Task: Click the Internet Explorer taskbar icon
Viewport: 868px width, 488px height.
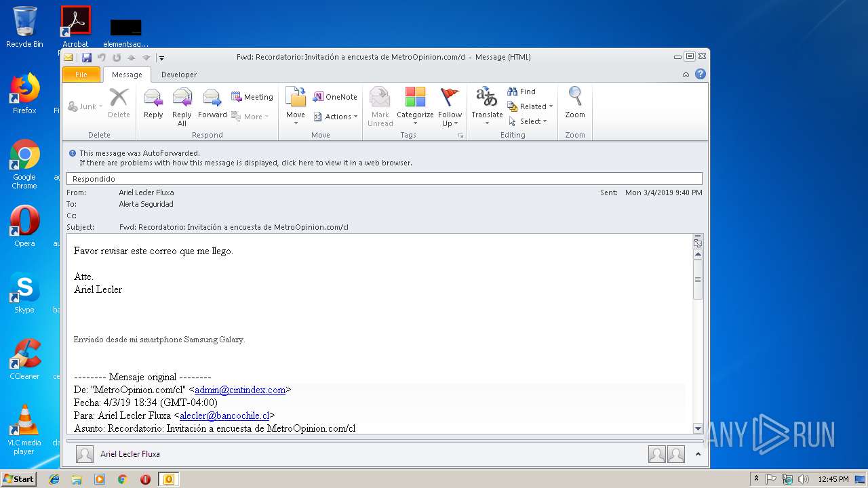Action: point(54,479)
